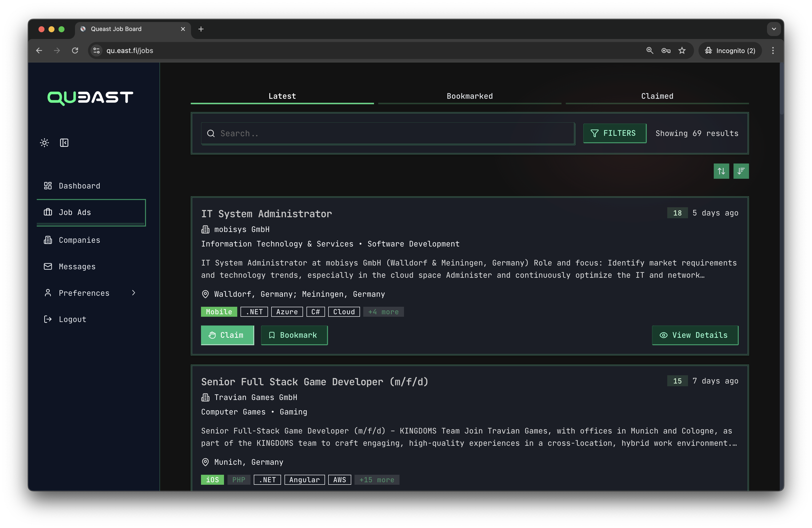Screen dimensions: 812x528
Task: View Details of the mobisys GmbH job
Action: point(695,335)
